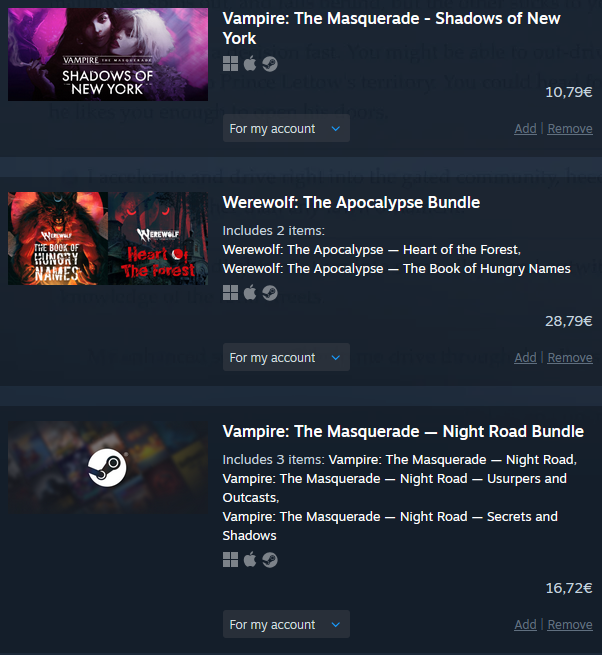This screenshot has width=602, height=655.
Task: Click Add link for Night Road Bundle
Action: 525,625
